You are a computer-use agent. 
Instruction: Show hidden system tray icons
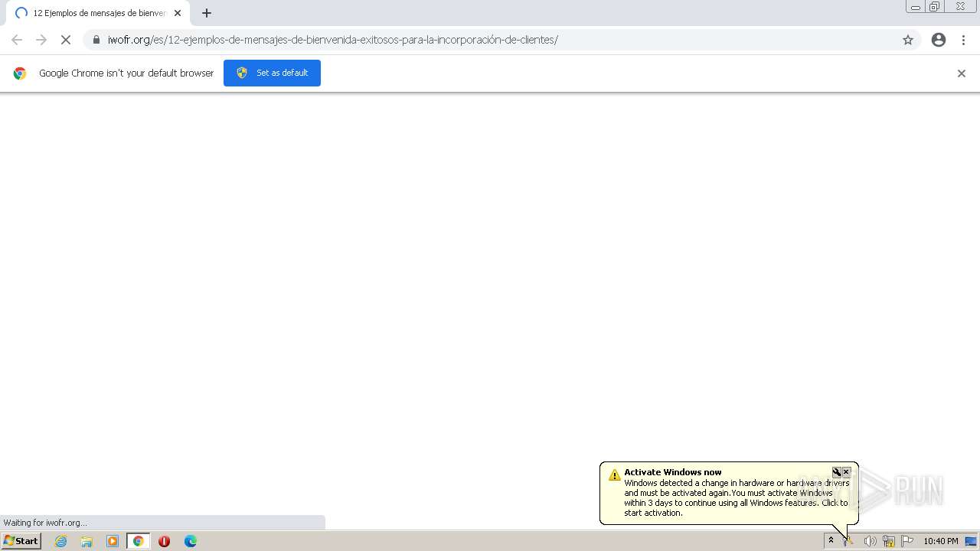coord(831,541)
